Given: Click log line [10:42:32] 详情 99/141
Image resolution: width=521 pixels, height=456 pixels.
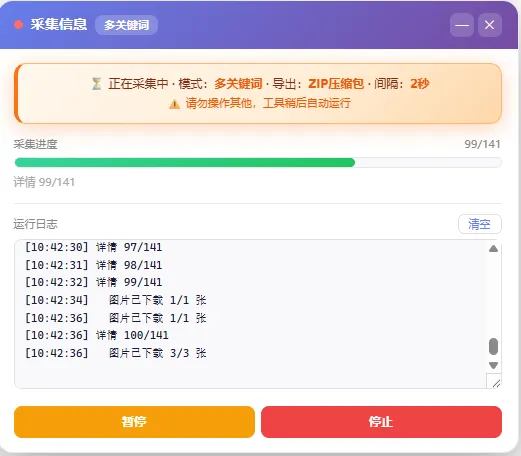Looking at the screenshot, I should point(94,282).
